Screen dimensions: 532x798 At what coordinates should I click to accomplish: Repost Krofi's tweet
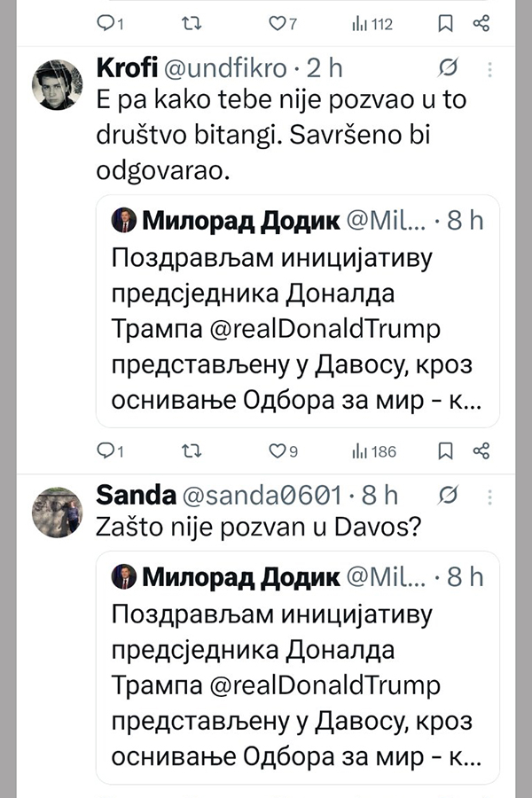click(190, 451)
